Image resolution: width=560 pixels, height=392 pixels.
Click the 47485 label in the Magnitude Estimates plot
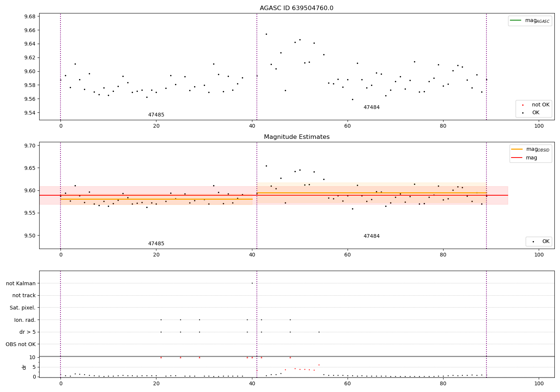156,244
